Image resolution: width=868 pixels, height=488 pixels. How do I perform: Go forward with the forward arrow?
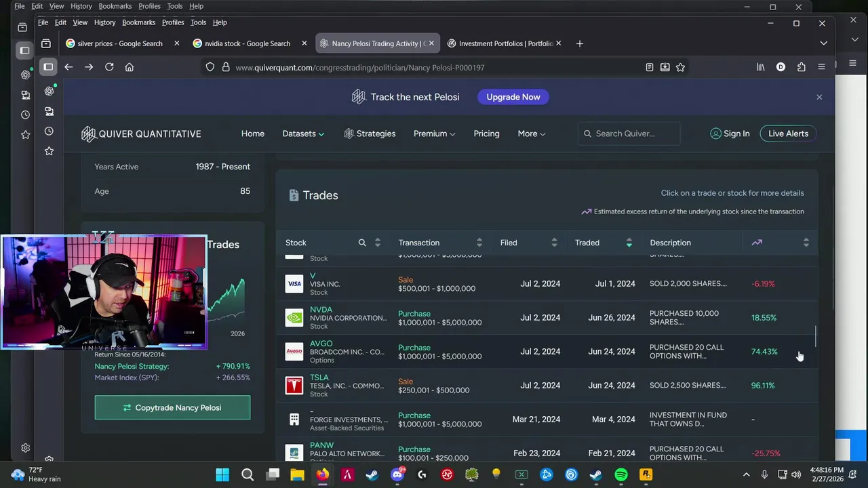pos(89,67)
